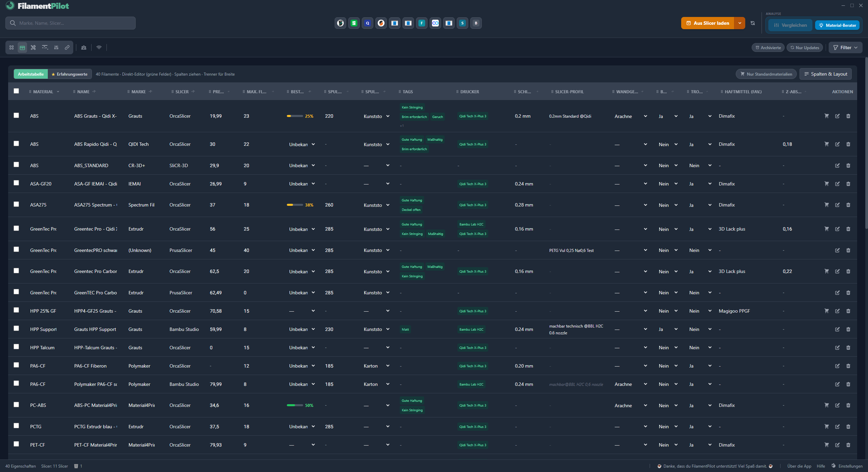Select the green Bambu Studio slicer icon
Screen dimensions: 868x472
point(354,23)
